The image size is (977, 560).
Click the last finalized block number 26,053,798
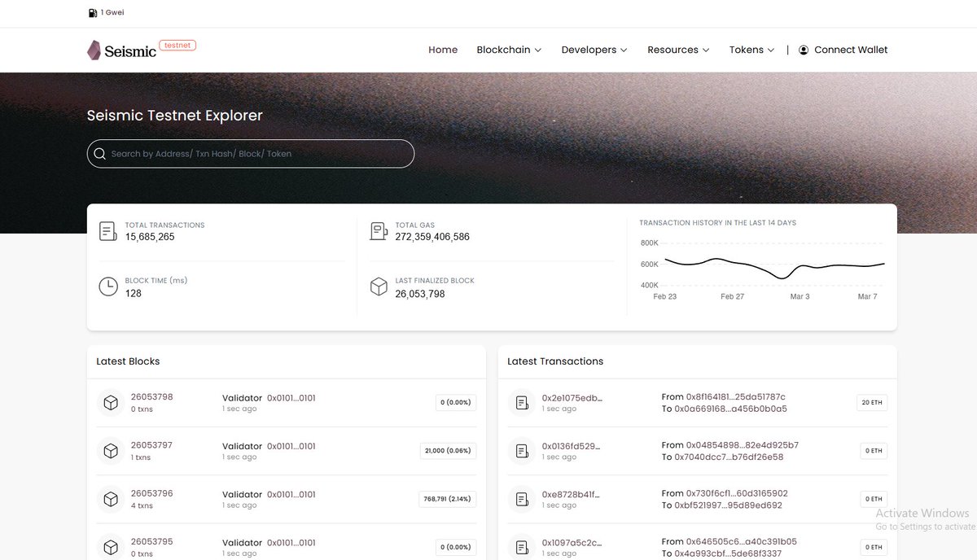(x=420, y=294)
